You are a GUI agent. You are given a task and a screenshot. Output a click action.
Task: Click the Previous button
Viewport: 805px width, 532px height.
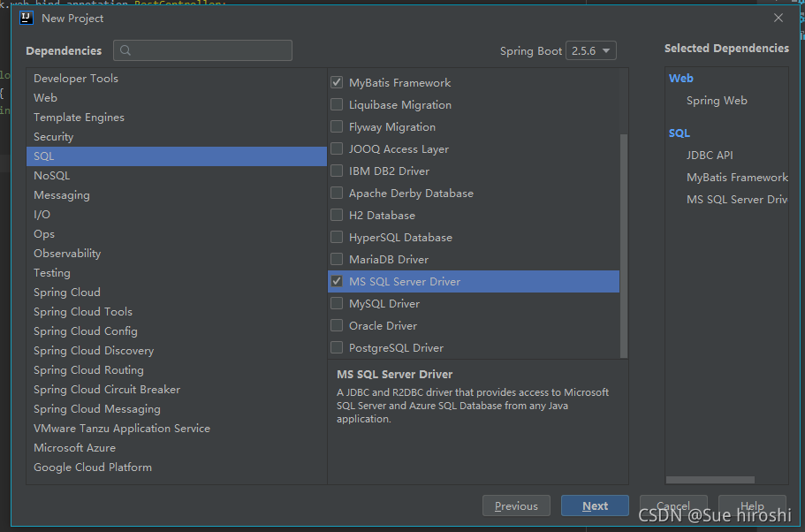coord(516,505)
